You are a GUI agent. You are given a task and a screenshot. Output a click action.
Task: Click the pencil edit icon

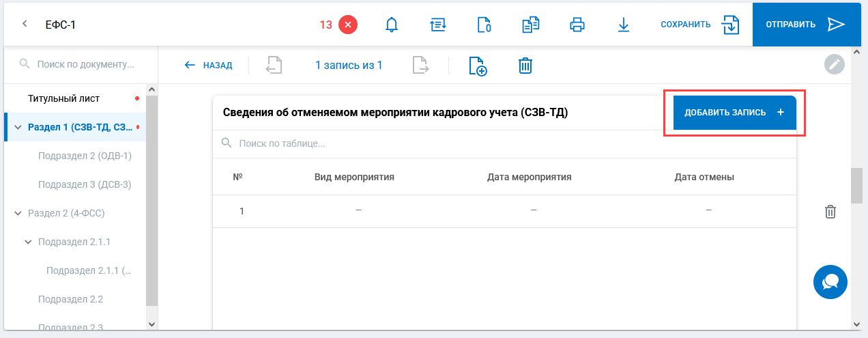tap(835, 65)
